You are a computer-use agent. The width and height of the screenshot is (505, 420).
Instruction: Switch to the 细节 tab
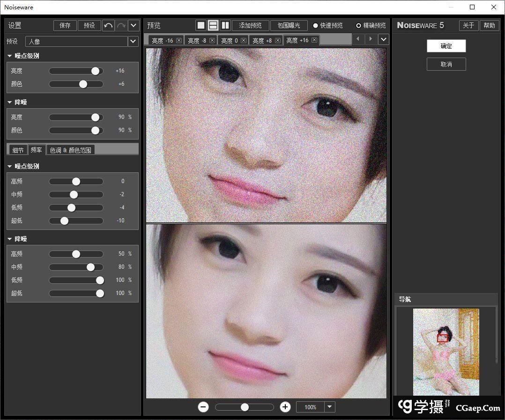pyautogui.click(x=18, y=150)
